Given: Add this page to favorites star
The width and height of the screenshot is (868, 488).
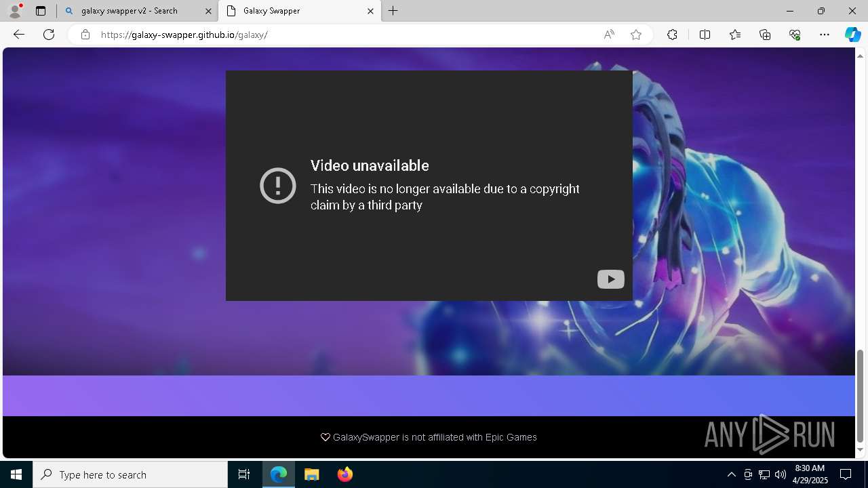Looking at the screenshot, I should click(636, 35).
